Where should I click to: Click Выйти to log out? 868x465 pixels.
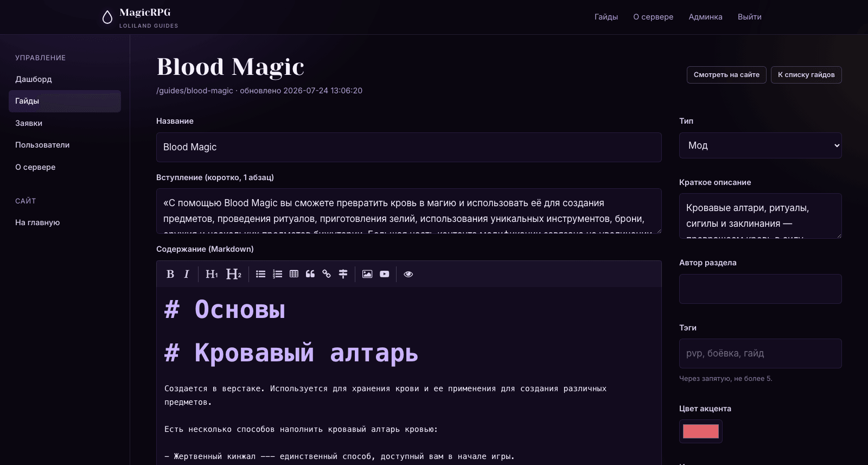click(x=749, y=17)
